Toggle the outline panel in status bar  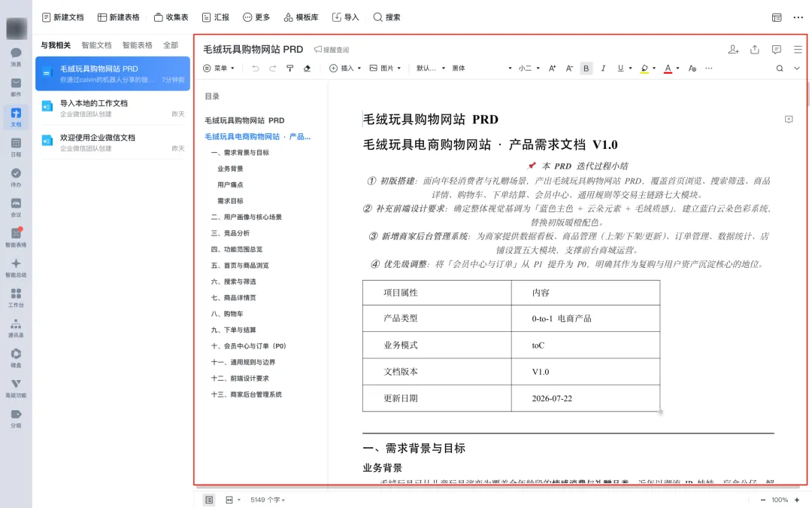tap(209, 500)
